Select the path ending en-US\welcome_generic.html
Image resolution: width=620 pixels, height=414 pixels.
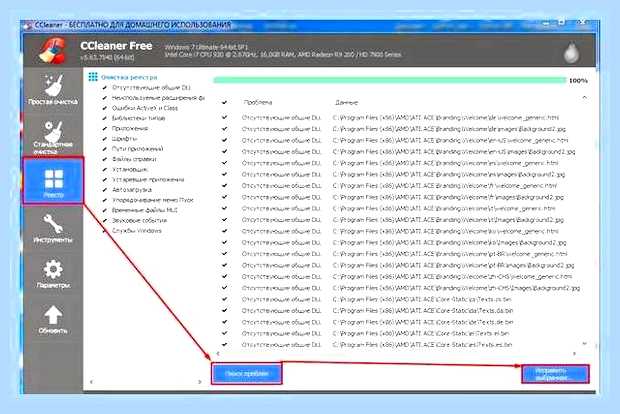(450, 140)
